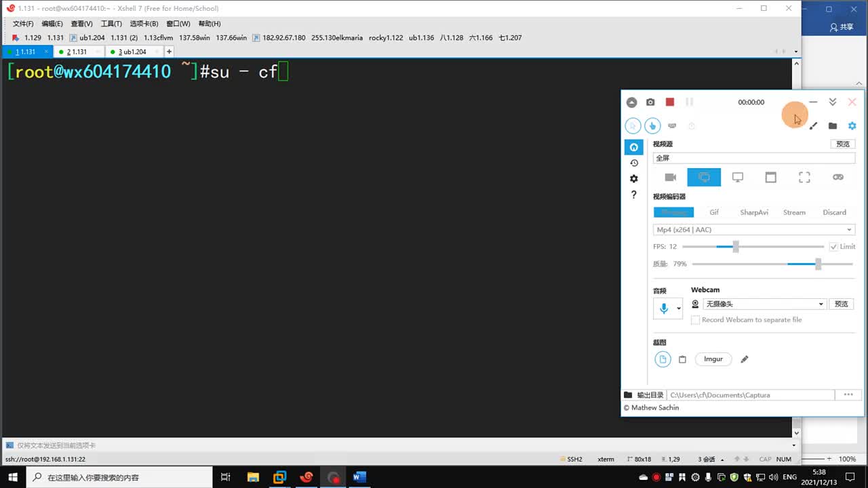Click the 质量 quality slider handle
The image size is (868, 488).
818,264
